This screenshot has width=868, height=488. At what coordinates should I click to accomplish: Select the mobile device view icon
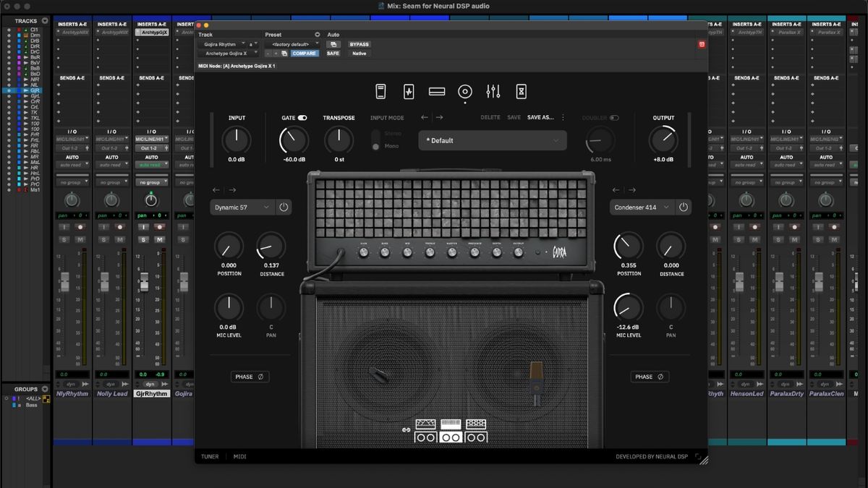[x=381, y=92]
